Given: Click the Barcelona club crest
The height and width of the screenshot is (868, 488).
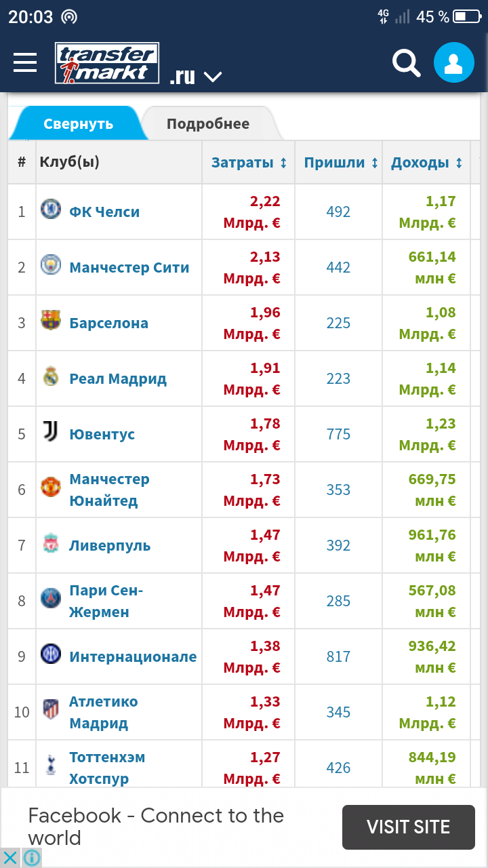Looking at the screenshot, I should pos(51,320).
